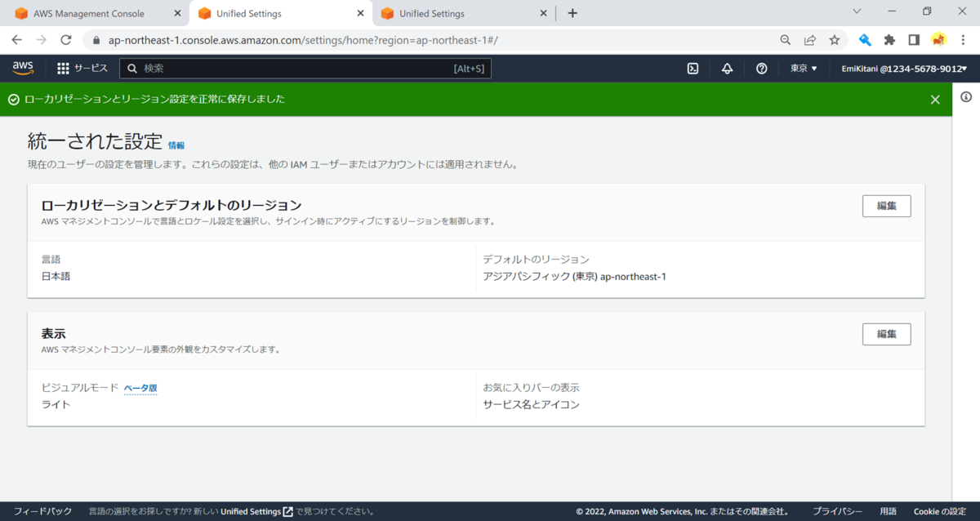Go forward with the browser forward arrow

point(42,39)
